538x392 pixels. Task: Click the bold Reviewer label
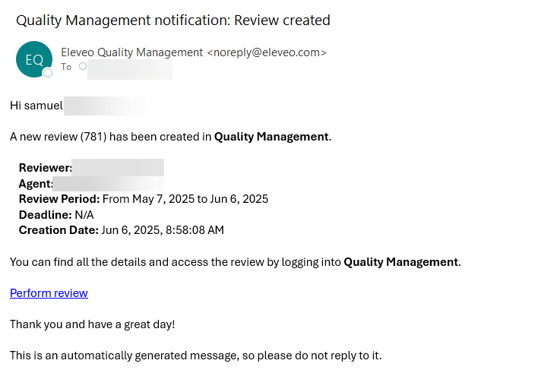[46, 168]
